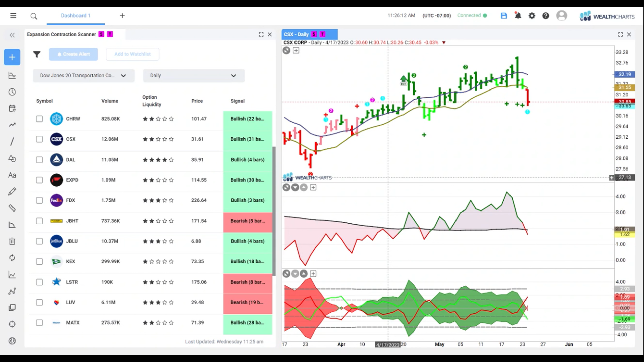Move middle indicator pane down
Screen dimensions: 644x362
pyautogui.click(x=295, y=187)
